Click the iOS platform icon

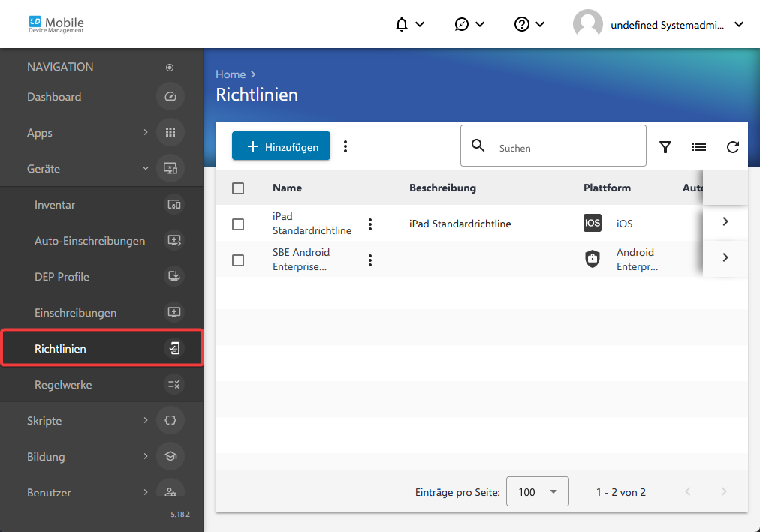(x=593, y=223)
